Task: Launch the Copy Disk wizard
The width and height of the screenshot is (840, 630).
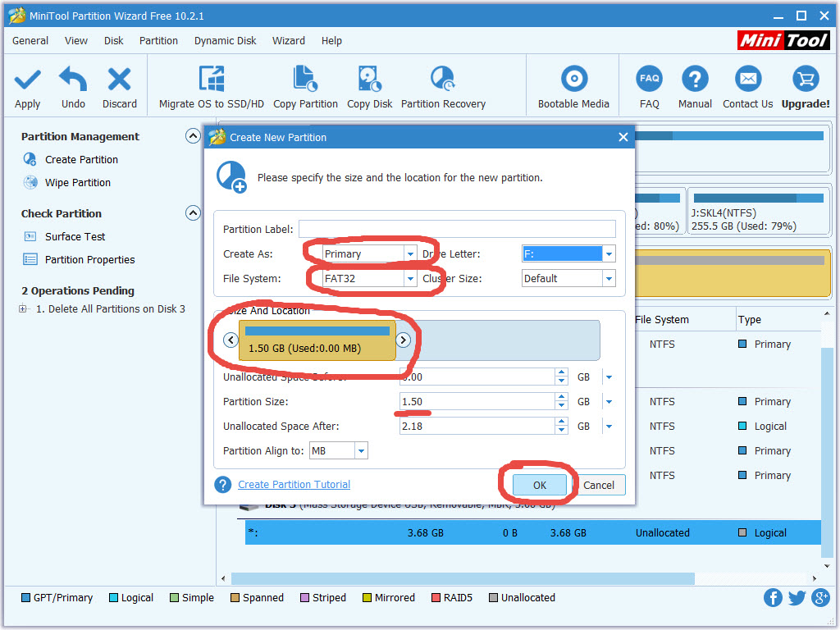Action: [x=369, y=80]
